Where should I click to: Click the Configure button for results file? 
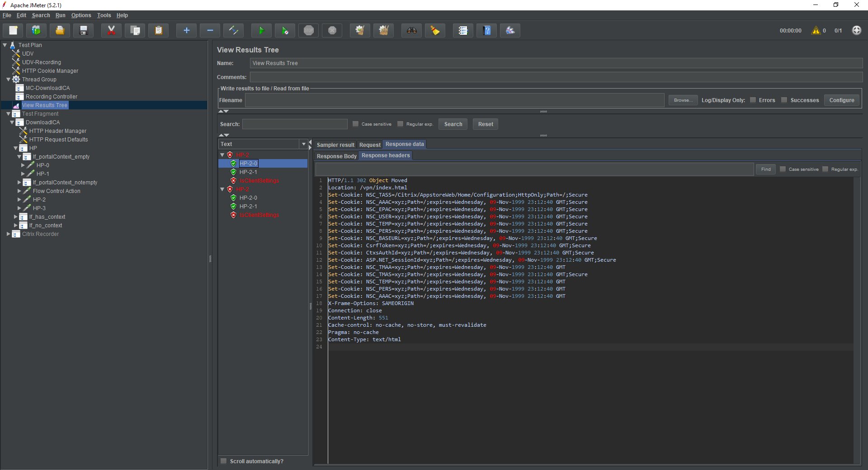841,100
